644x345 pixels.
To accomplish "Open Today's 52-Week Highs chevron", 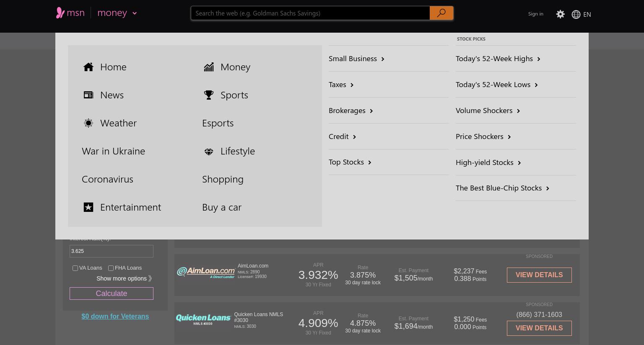I will [x=538, y=59].
